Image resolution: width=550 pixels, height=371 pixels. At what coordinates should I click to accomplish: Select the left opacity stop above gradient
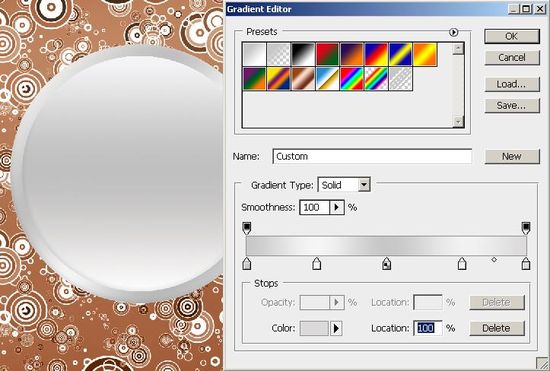(247, 228)
